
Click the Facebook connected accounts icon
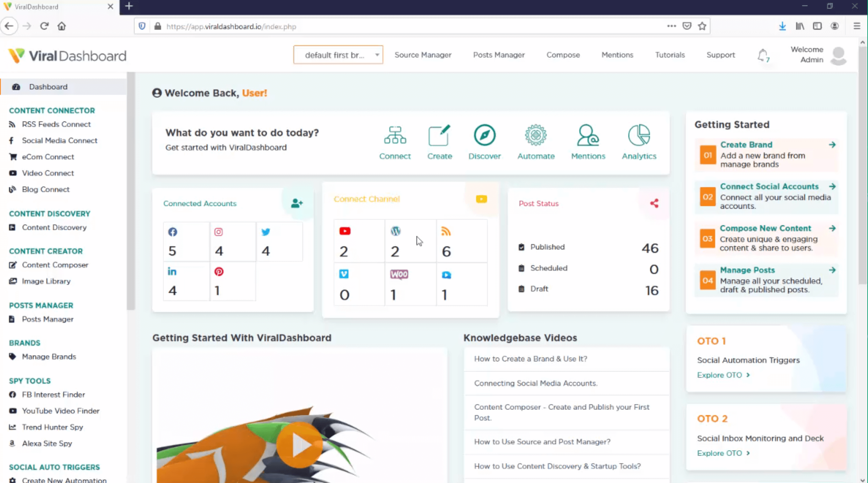click(173, 232)
